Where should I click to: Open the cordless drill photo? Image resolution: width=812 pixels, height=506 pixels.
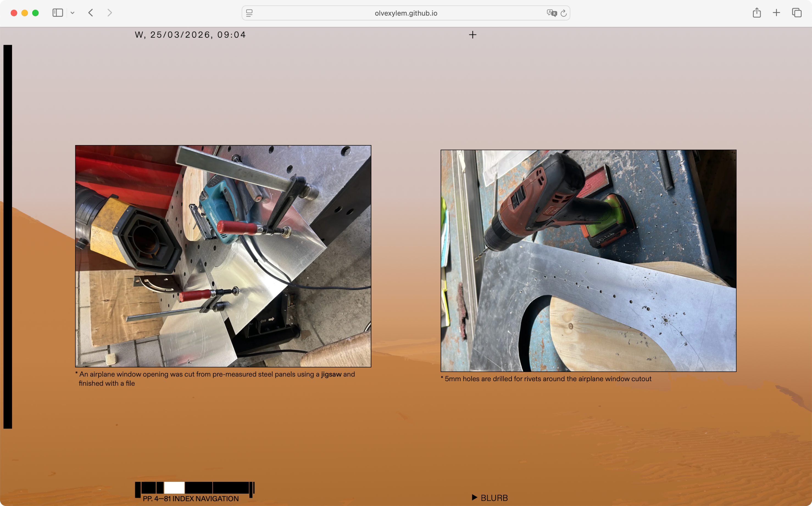click(x=588, y=260)
